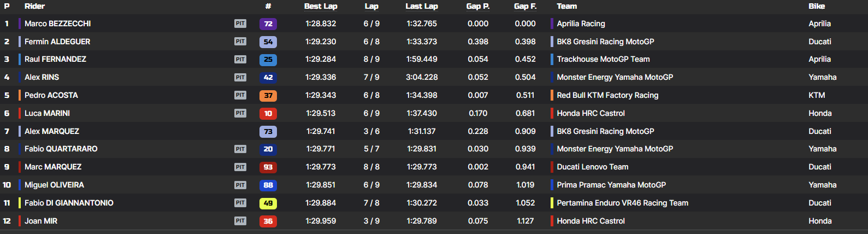
Task: Click color bar beside Red Bull KTM Factory Racing
Action: 552,95
